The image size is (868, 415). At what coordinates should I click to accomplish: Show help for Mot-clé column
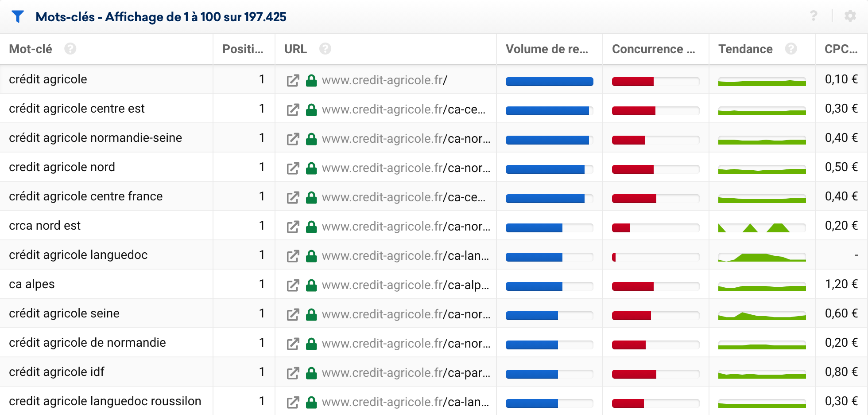70,49
